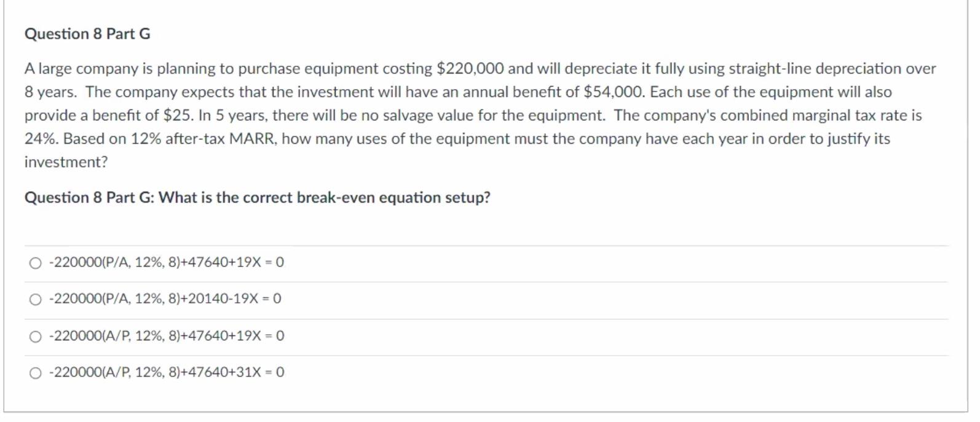Click answer text '-220000(P/A, 12%, 8)+47640+19X = 0'

coord(167,262)
